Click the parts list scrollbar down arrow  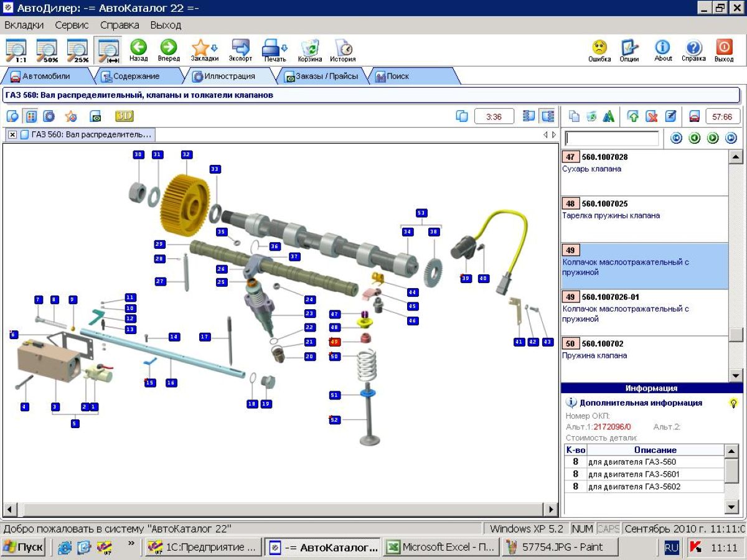736,376
